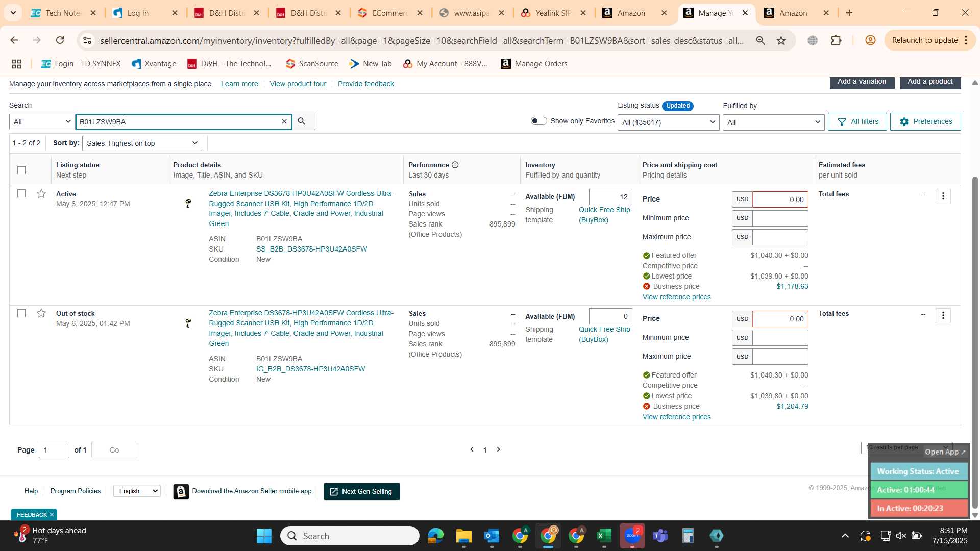The height and width of the screenshot is (551, 980).
Task: Open the browser Extensions puzzle icon
Action: pyautogui.click(x=836, y=40)
